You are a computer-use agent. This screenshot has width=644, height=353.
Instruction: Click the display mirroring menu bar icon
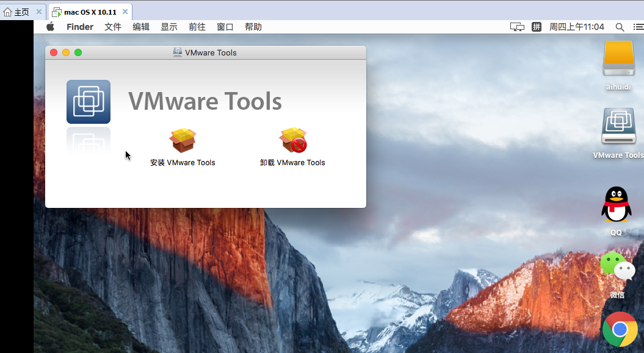[516, 27]
